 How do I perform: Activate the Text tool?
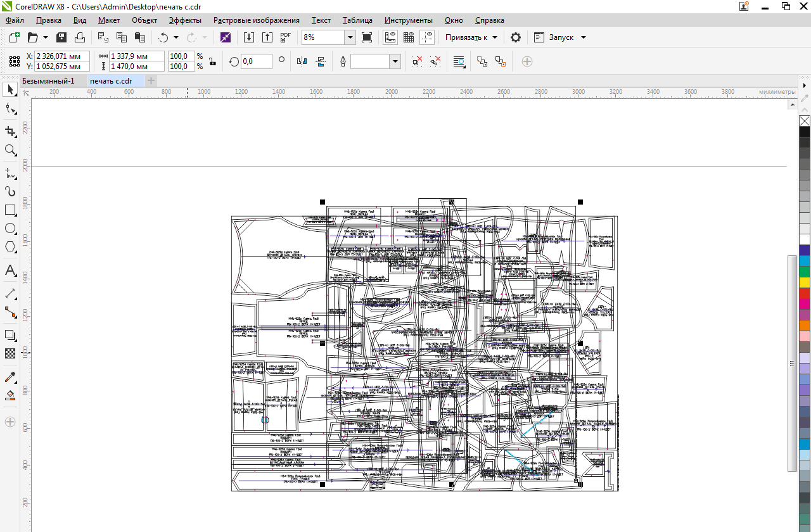(10, 270)
